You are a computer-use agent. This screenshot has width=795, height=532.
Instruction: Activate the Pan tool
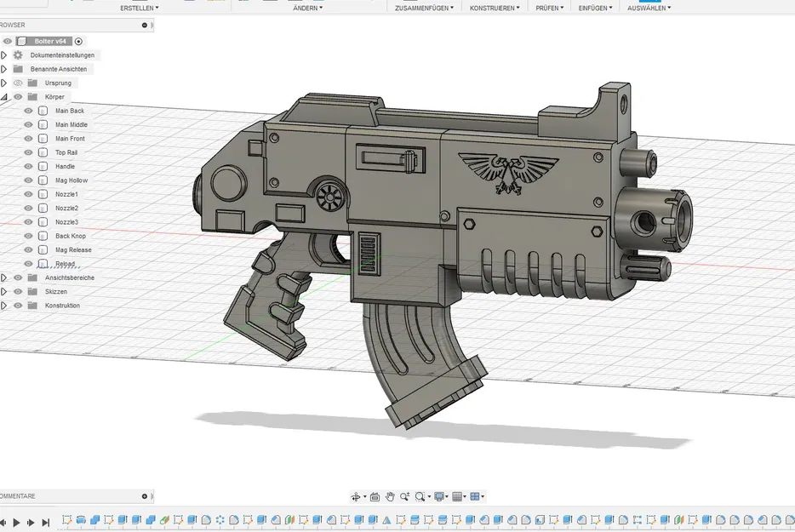tap(390, 496)
